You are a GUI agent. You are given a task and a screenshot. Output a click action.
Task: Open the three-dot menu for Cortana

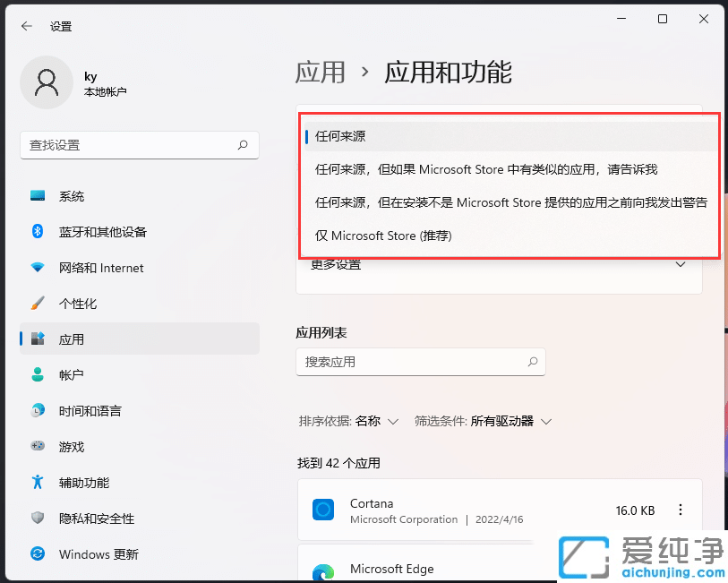pos(681,510)
